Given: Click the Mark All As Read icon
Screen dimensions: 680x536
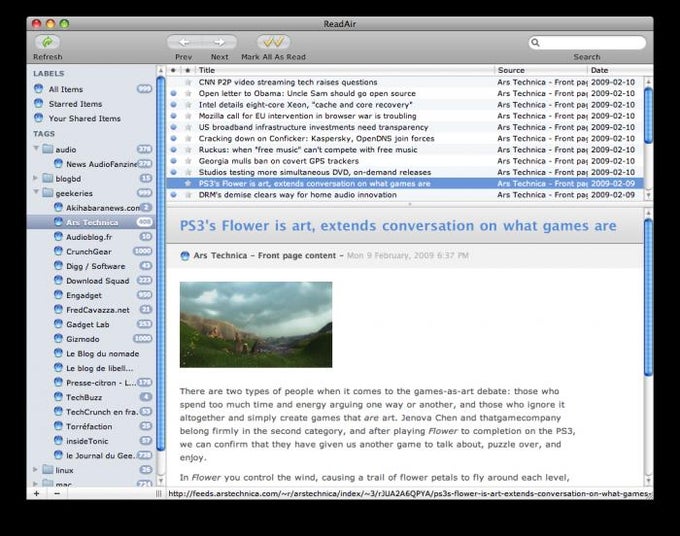Looking at the screenshot, I should click(x=273, y=42).
